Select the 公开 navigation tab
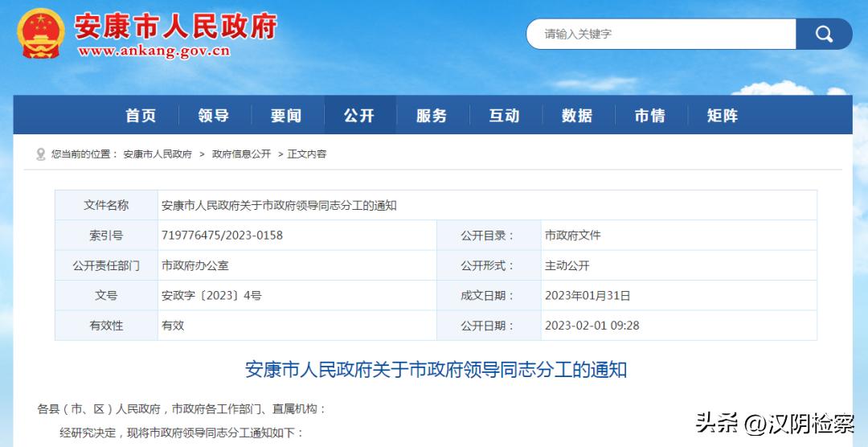 360,115
